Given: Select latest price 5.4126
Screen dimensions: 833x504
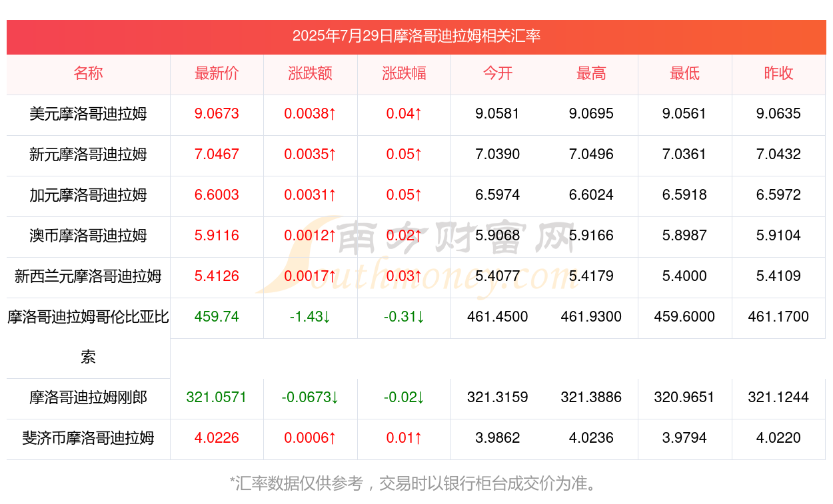Looking at the screenshot, I should (217, 276).
